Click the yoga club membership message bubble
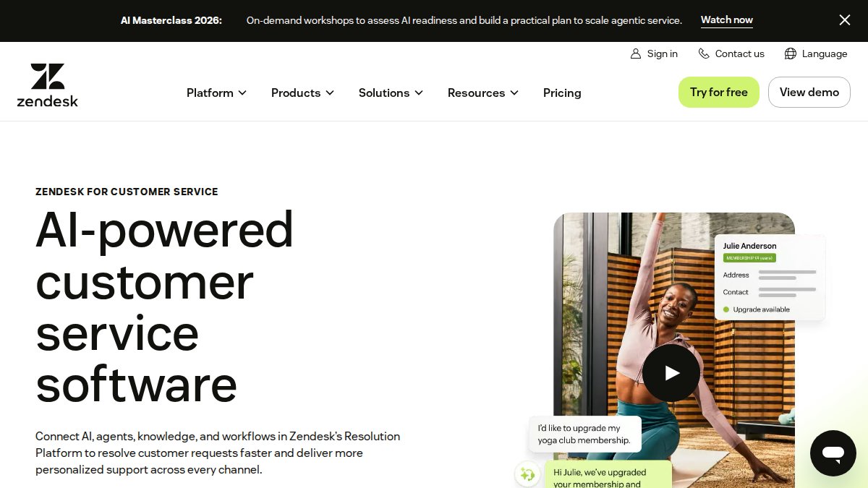This screenshot has height=488, width=868. click(x=585, y=434)
